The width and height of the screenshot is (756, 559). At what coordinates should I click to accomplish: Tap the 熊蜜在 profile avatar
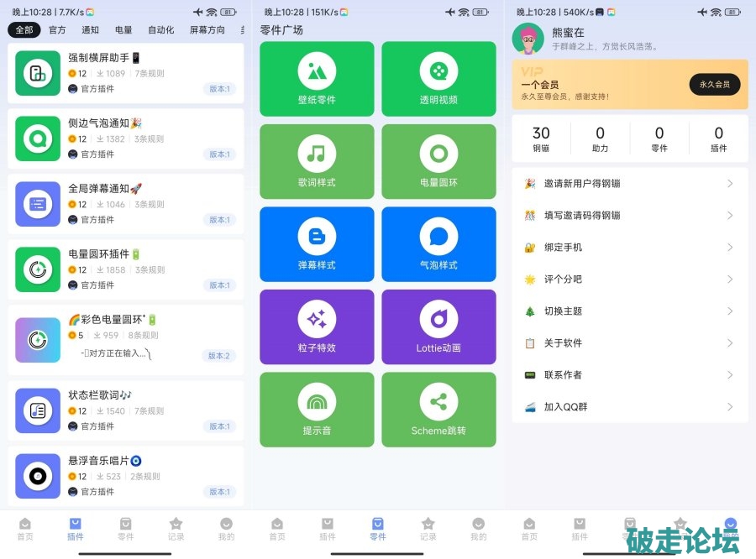pos(528,38)
